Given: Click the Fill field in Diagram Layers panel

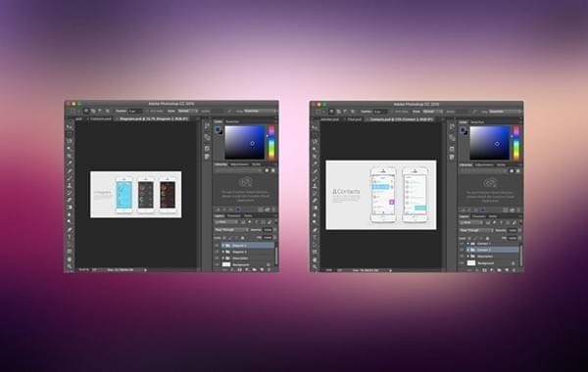Looking at the screenshot, I should coord(268,238).
